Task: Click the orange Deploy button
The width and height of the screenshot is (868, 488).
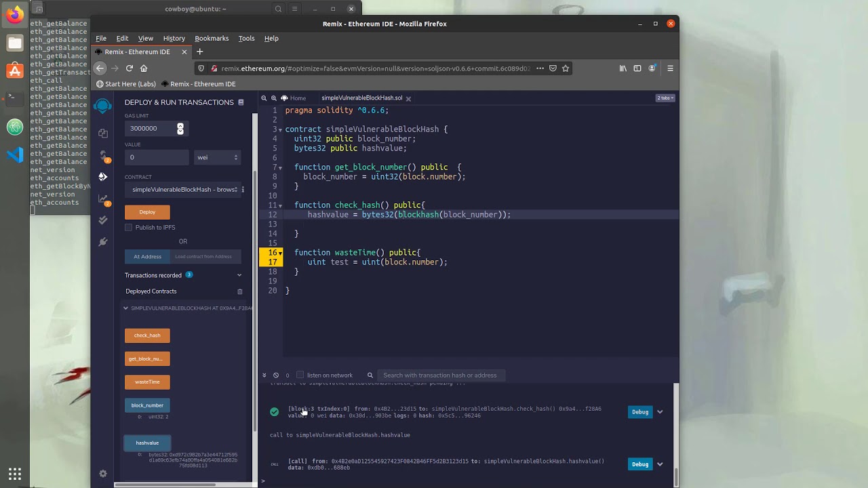Action: [x=147, y=212]
